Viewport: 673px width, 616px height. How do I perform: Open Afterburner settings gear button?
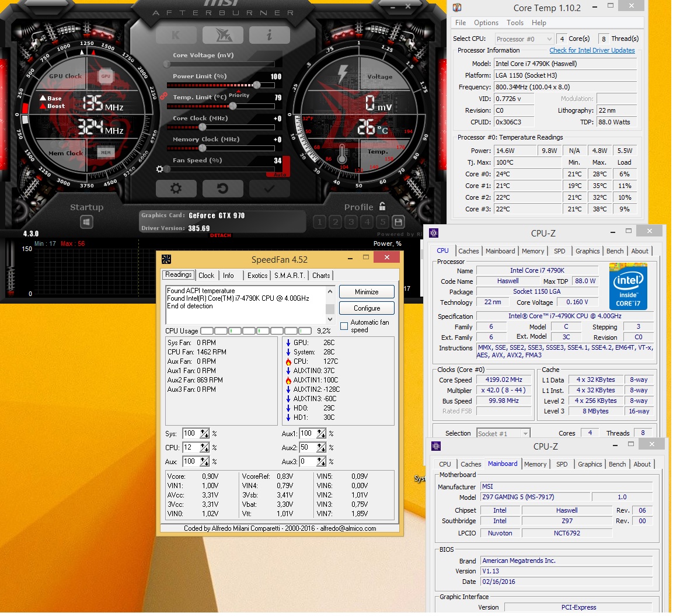tap(176, 188)
